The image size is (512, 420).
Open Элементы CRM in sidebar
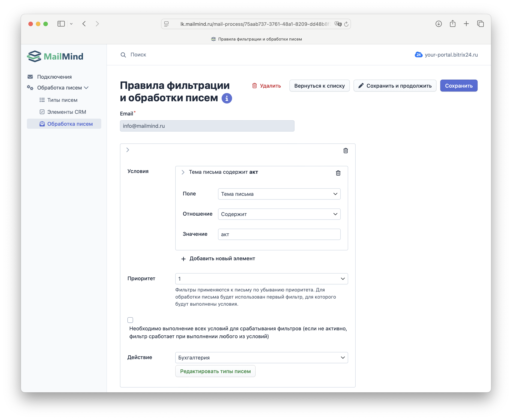click(67, 112)
